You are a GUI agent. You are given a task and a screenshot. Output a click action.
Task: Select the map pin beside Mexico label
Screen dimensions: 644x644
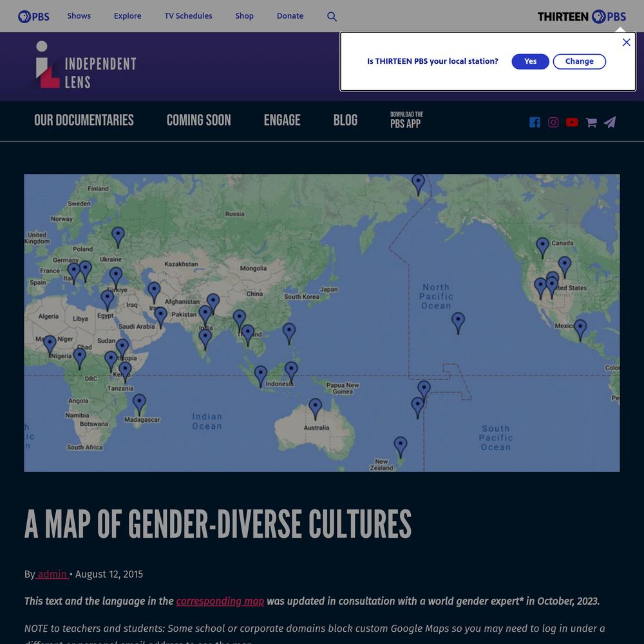pos(580,330)
